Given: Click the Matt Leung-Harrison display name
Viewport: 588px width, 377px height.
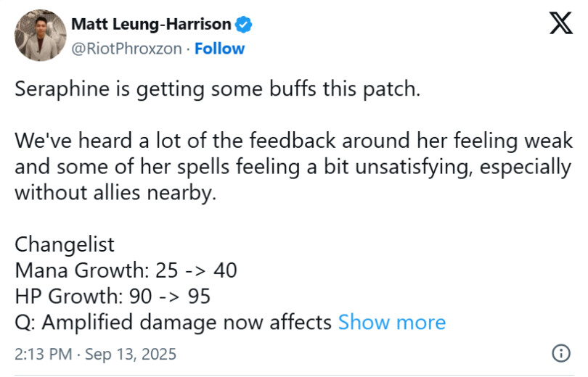Looking at the screenshot, I should 151,25.
